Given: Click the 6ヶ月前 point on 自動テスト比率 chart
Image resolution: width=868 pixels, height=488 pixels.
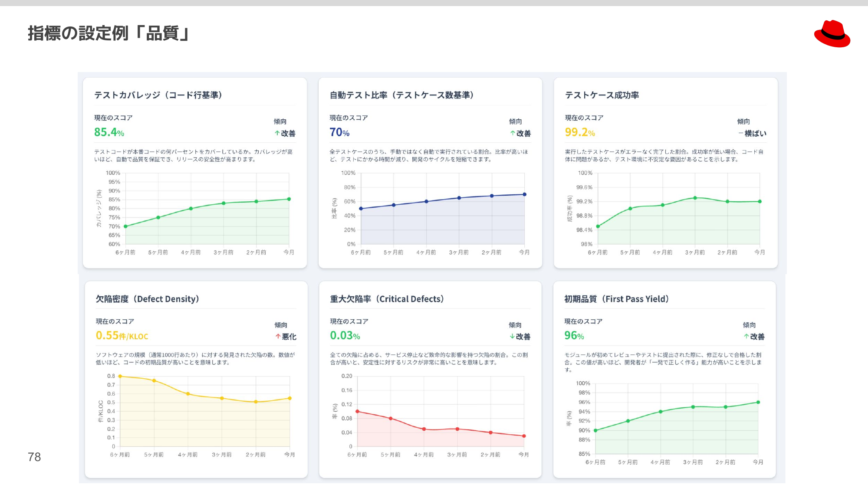Looking at the screenshot, I should tap(361, 209).
